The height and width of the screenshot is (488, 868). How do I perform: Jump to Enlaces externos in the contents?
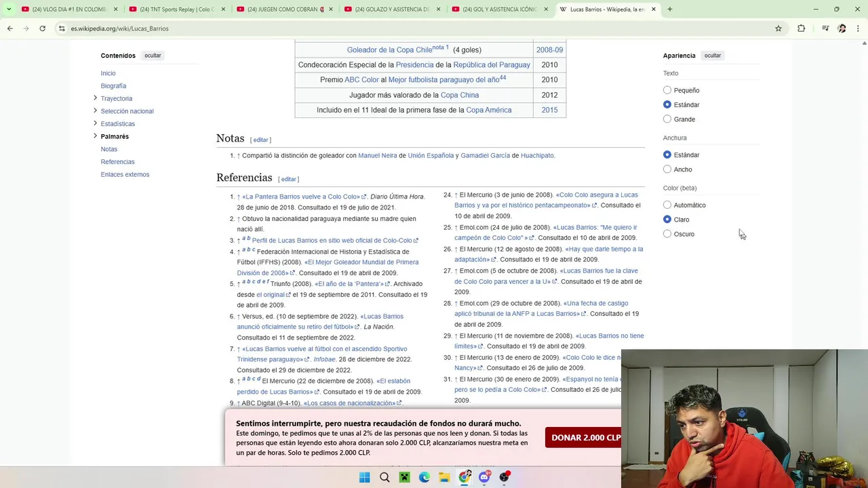[125, 174]
